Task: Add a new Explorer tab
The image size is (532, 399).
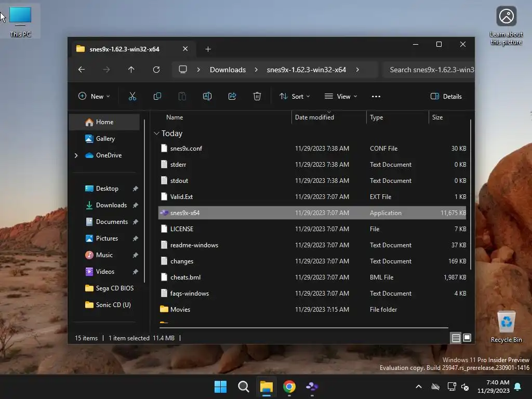Action: tap(208, 49)
